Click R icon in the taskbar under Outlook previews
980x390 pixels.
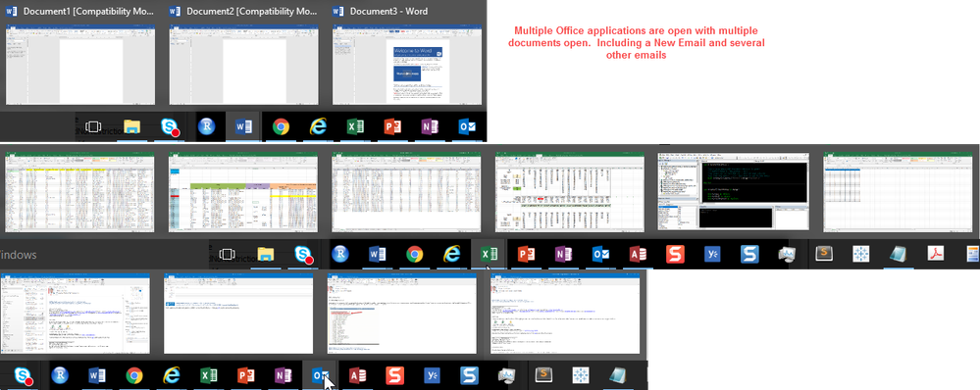[60, 375]
